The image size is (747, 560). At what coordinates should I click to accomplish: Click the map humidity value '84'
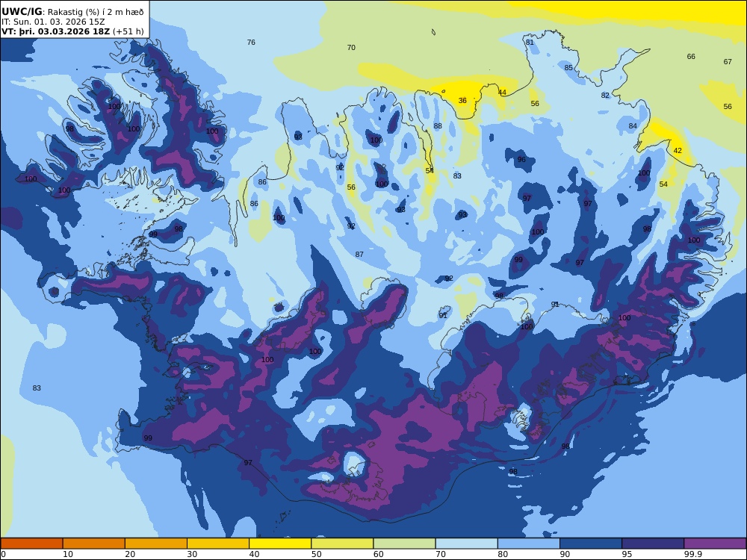coord(633,126)
